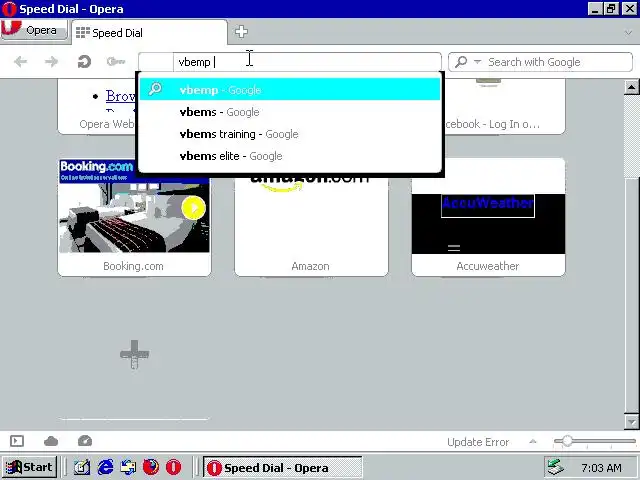Launch Opera from quick launch

[x=173, y=467]
